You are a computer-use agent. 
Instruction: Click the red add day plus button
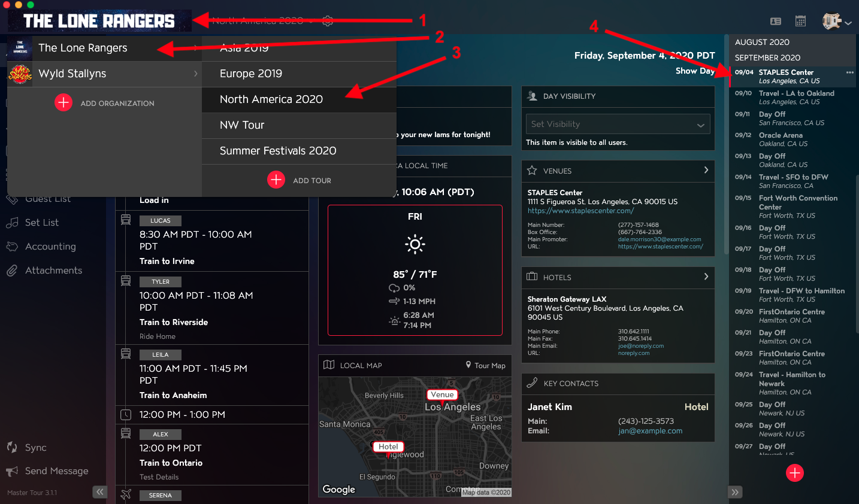click(795, 473)
